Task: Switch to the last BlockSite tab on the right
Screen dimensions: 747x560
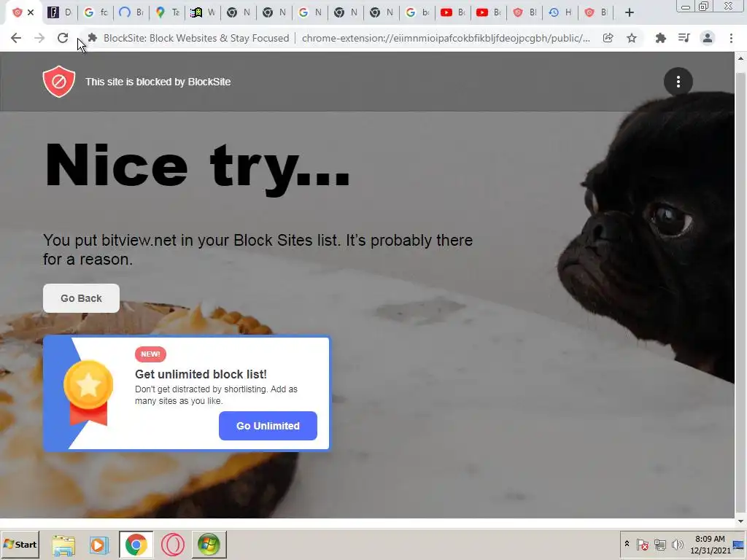Action: tap(595, 13)
